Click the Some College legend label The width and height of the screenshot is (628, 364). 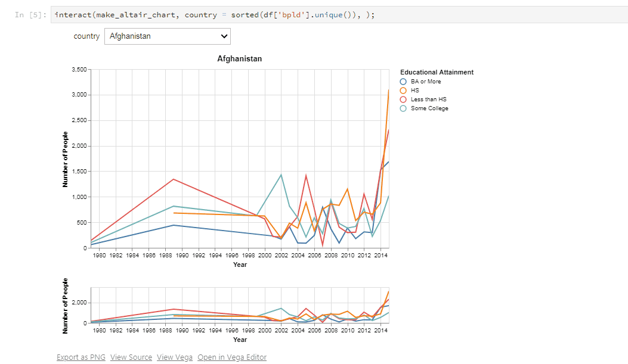tap(429, 108)
